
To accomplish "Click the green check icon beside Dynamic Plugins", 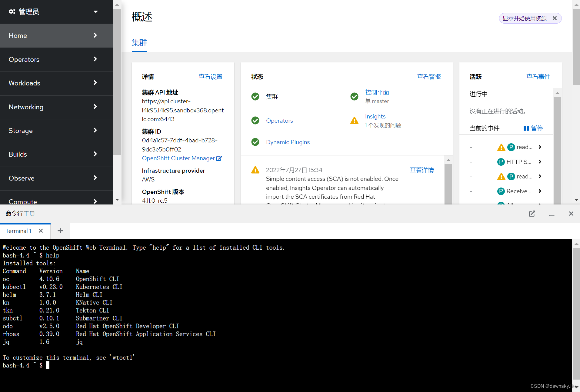I will pos(255,142).
